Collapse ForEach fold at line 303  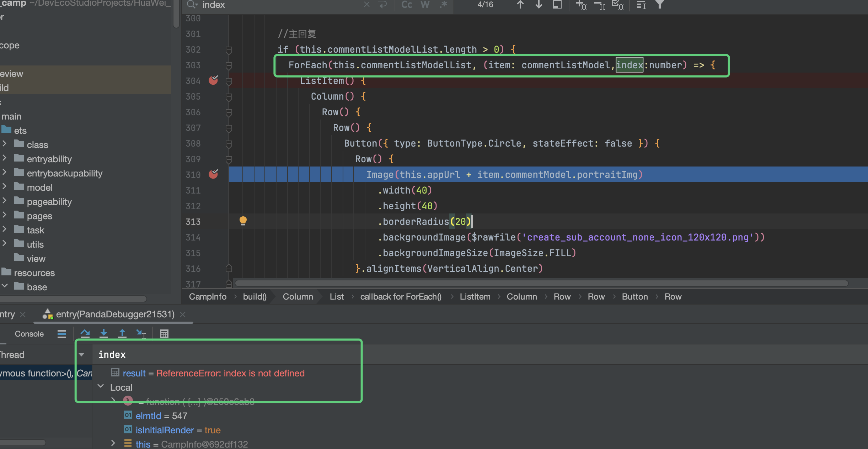click(229, 65)
